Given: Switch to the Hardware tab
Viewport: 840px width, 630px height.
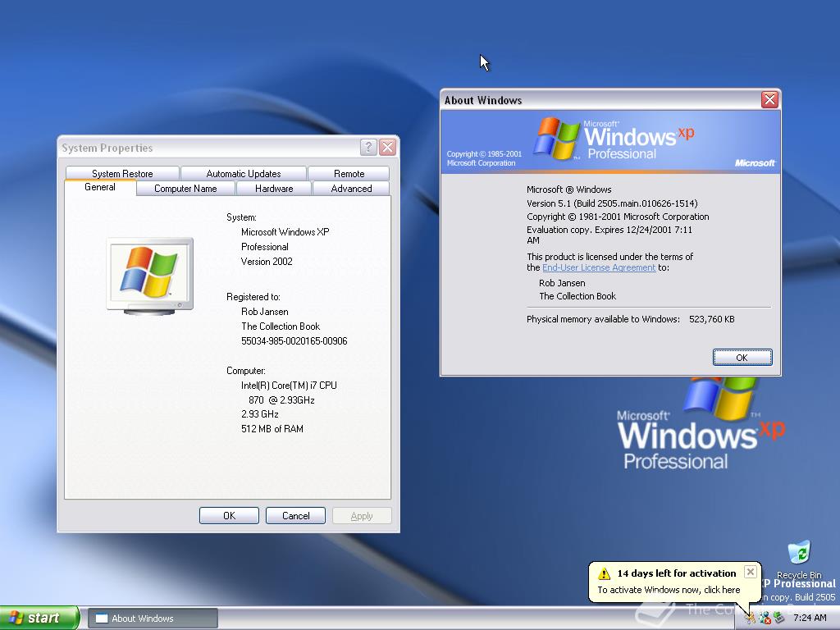Looking at the screenshot, I should (274, 189).
